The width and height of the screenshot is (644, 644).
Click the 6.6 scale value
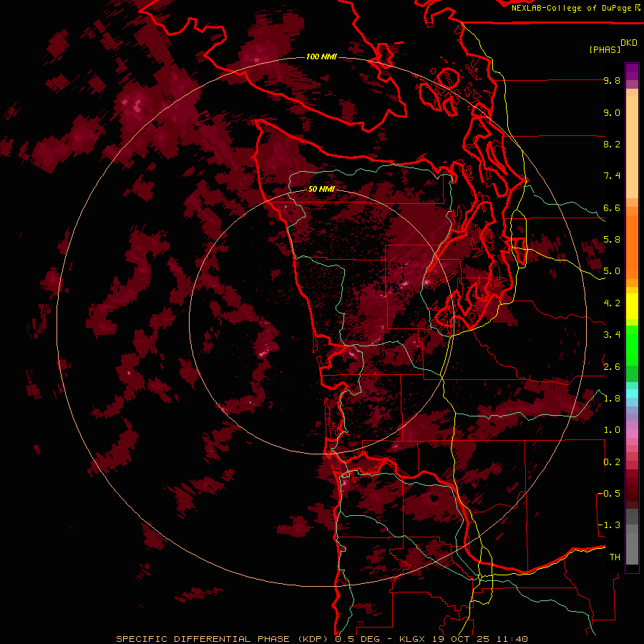[612, 208]
